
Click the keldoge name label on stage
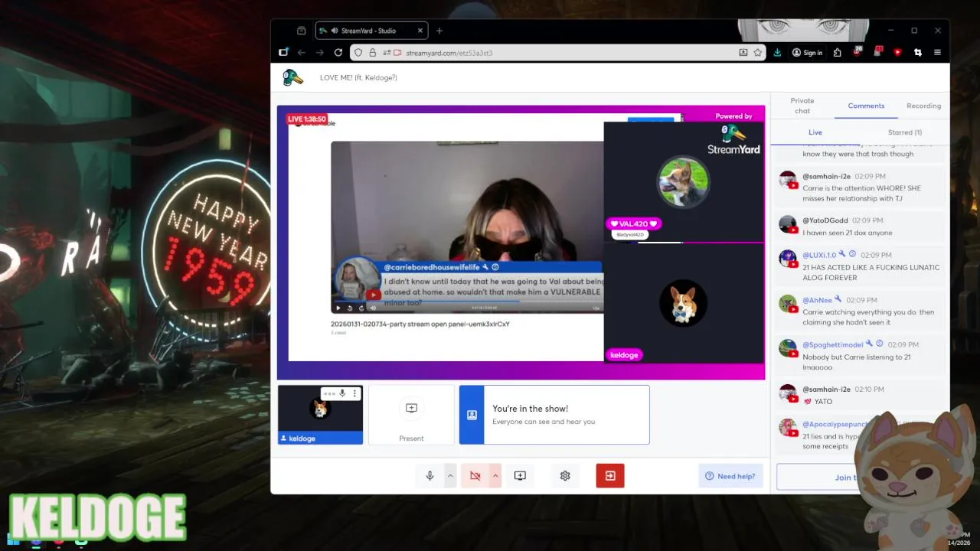click(624, 355)
